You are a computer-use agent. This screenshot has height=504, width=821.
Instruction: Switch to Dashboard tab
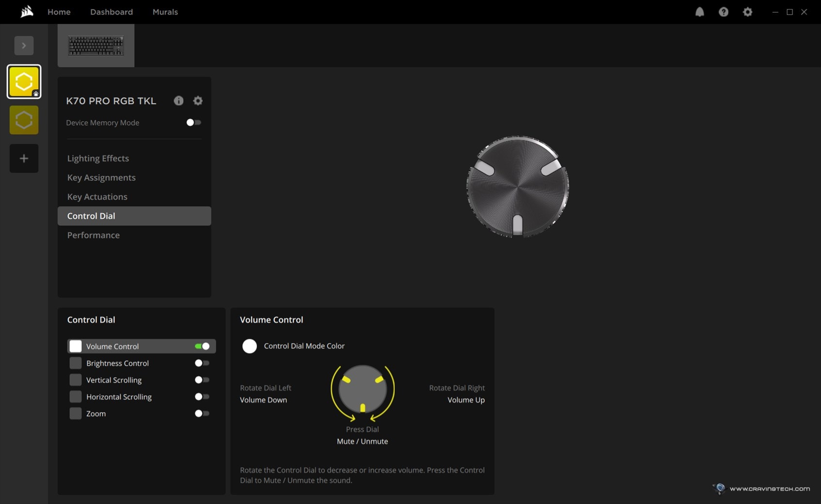point(111,12)
